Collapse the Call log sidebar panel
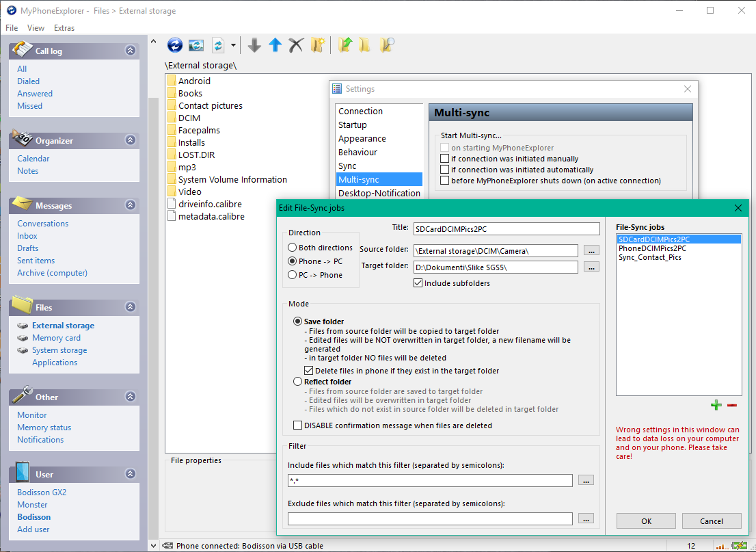 (131, 51)
